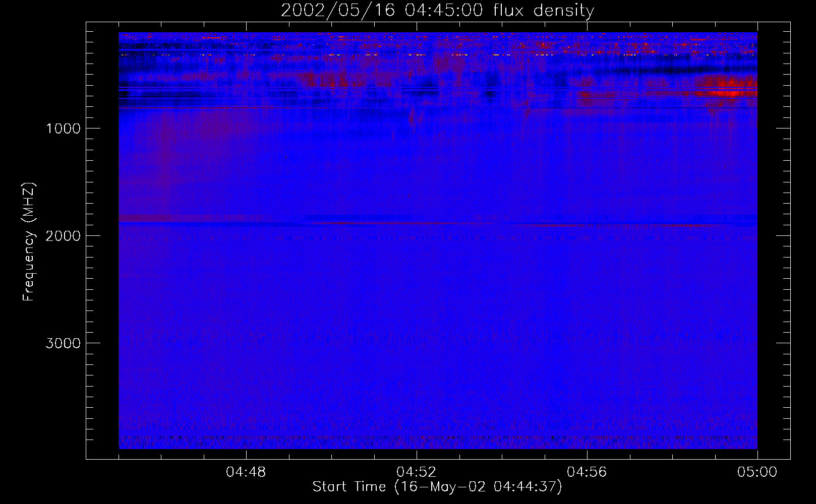The height and width of the screenshot is (504, 816).
Task: Click the 3000 frequency tick label
Action: tap(63, 343)
